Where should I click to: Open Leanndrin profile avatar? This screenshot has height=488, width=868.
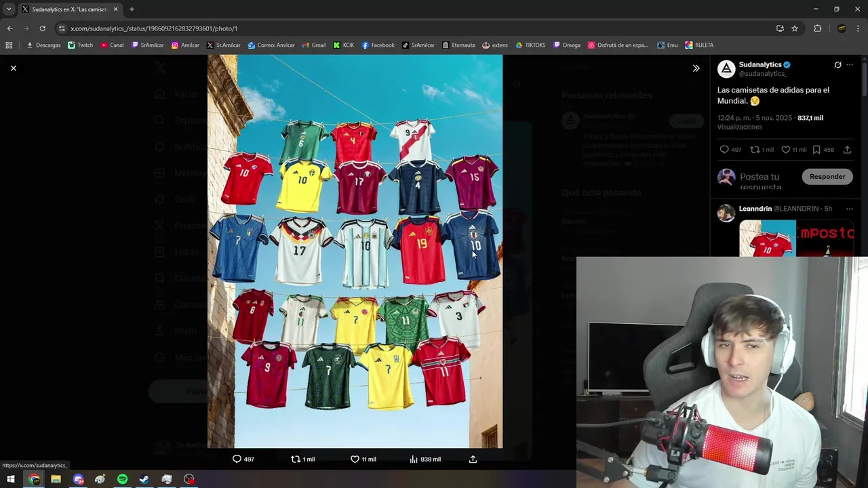[726, 213]
